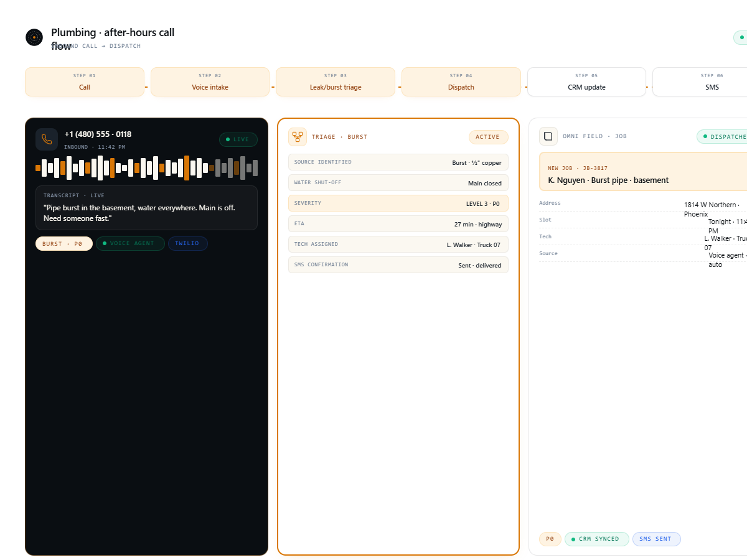Click the CRM SYNCED tag

point(597,539)
